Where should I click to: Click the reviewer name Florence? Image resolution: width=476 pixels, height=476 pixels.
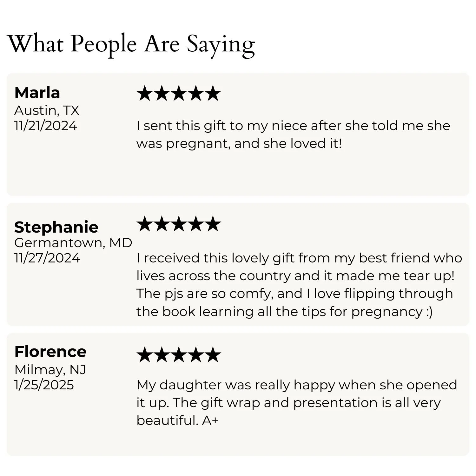[x=50, y=352]
